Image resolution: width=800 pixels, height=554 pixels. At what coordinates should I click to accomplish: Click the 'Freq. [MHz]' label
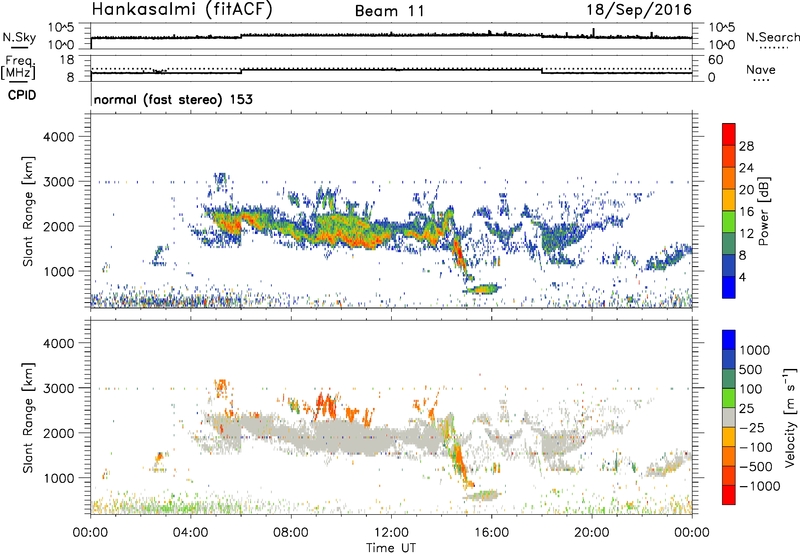click(x=19, y=68)
